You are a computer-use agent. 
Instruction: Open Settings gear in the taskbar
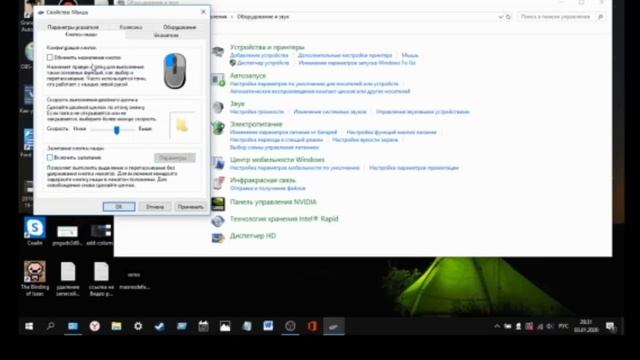(138, 326)
